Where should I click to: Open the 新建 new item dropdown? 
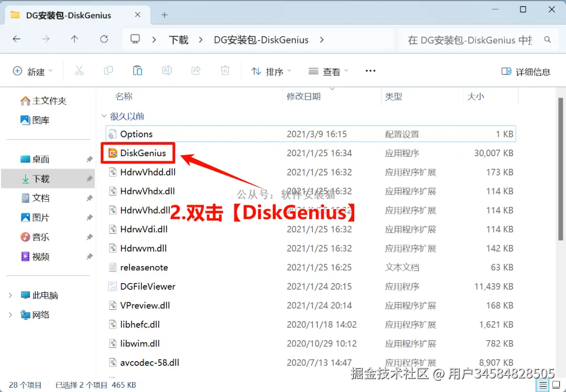(32, 71)
